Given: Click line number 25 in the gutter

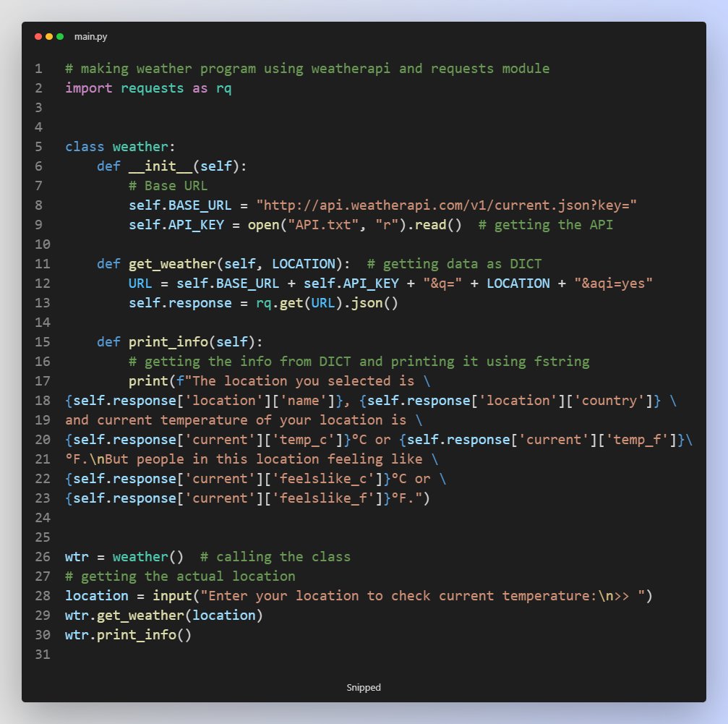Looking at the screenshot, I should point(42,537).
